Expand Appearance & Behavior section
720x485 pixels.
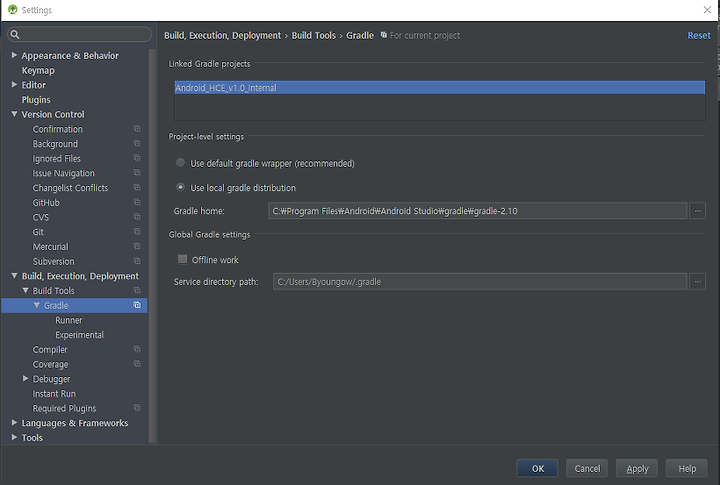(x=14, y=55)
